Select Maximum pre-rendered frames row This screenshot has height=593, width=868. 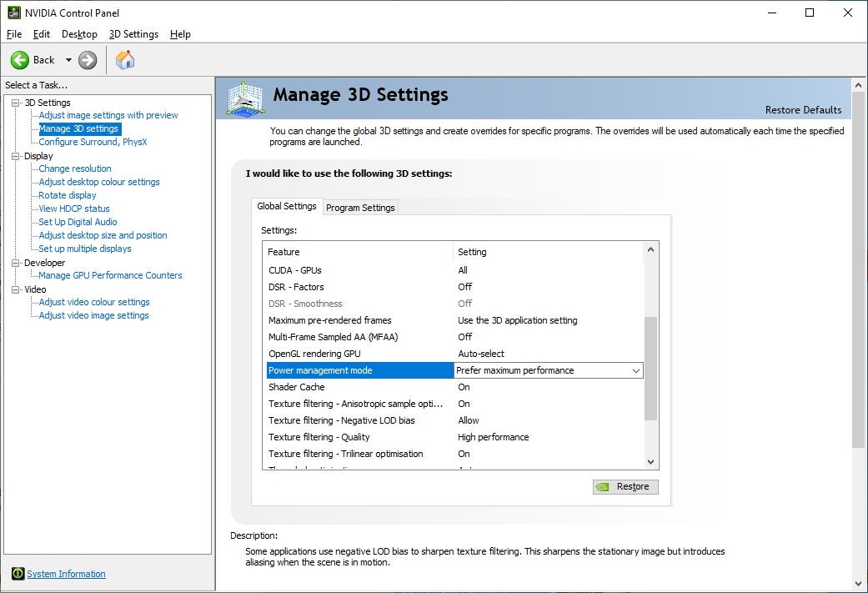[454, 320]
